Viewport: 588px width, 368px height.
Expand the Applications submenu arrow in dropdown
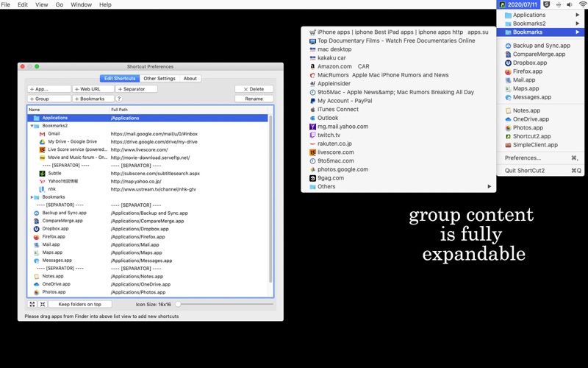pyautogui.click(x=578, y=15)
